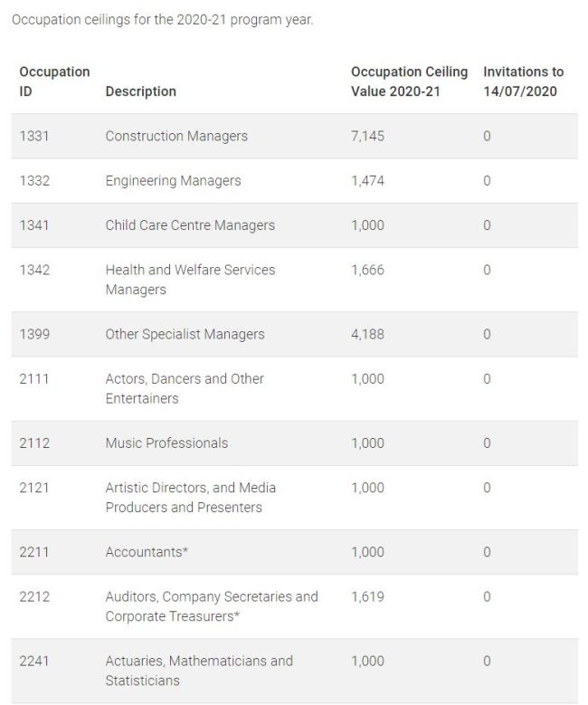
Task: Select the Child Care Centre Managers row
Action: click(190, 224)
